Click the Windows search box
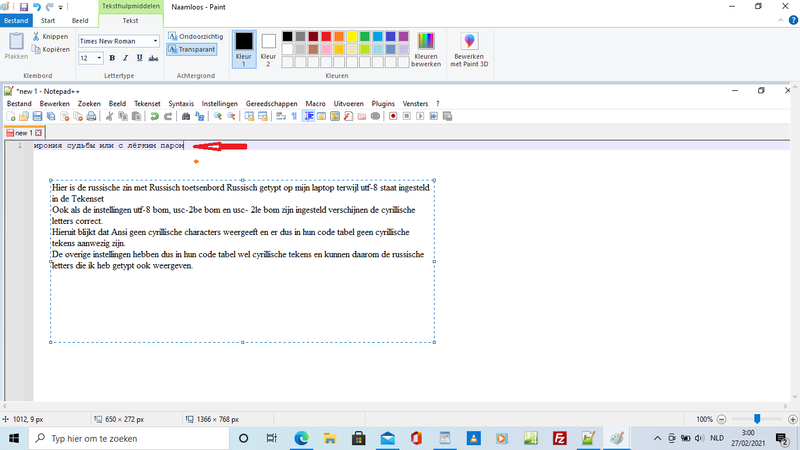 (x=130, y=438)
